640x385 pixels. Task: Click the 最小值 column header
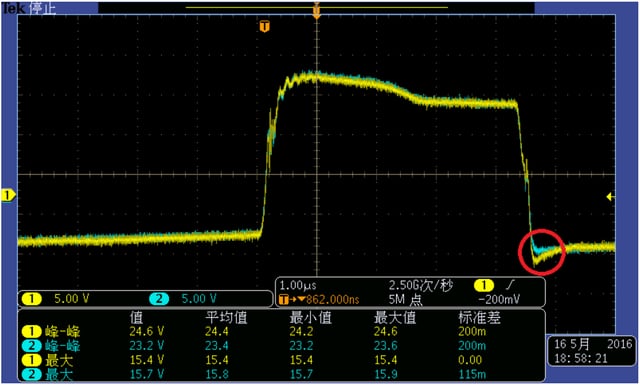(310, 318)
